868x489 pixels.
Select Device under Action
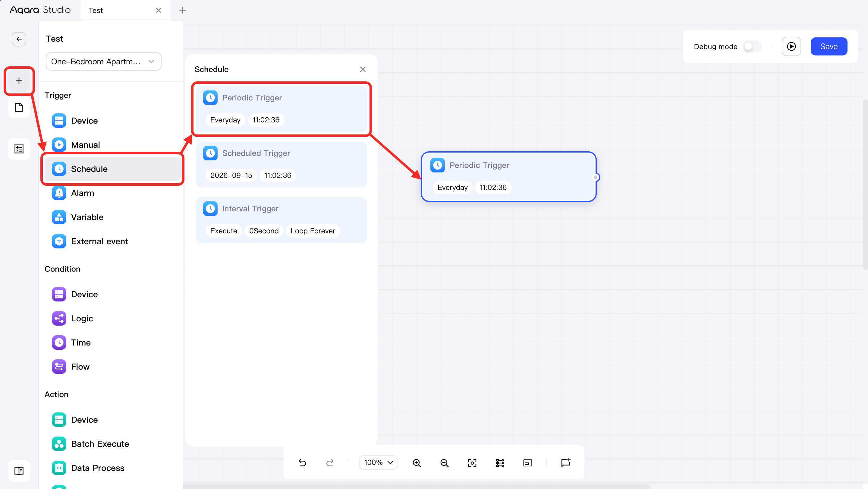click(x=112, y=420)
